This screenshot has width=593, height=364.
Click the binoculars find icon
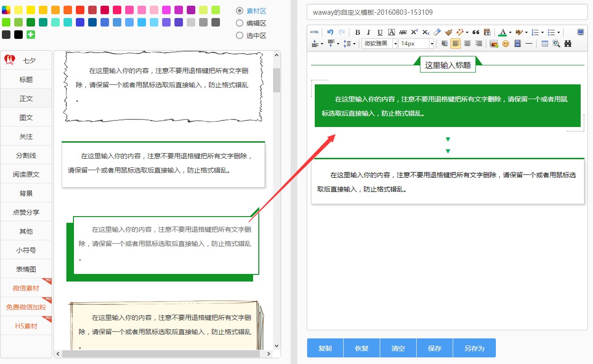[567, 44]
